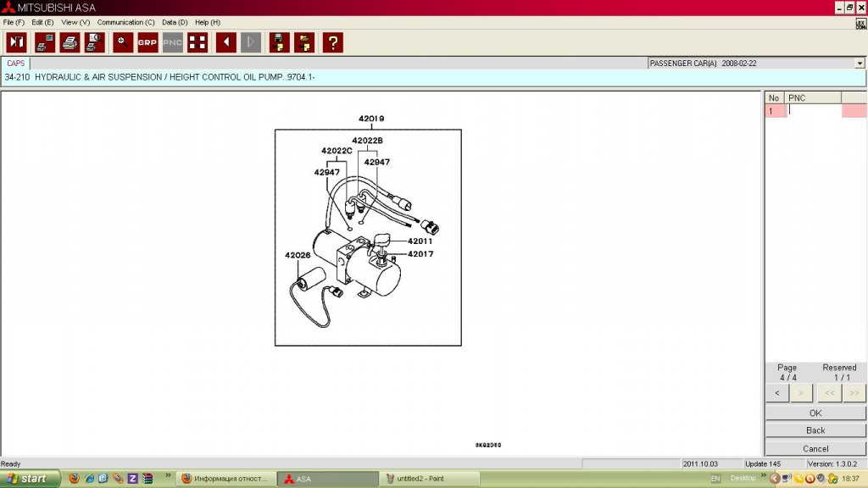Select part label 42022C in diagram
Screen dimensions: 868x488
pos(337,151)
